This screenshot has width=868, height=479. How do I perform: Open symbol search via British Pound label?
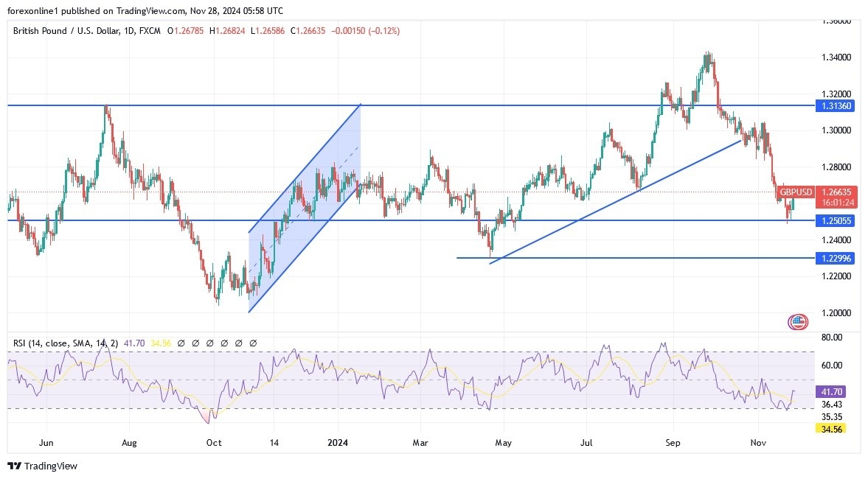coord(41,31)
